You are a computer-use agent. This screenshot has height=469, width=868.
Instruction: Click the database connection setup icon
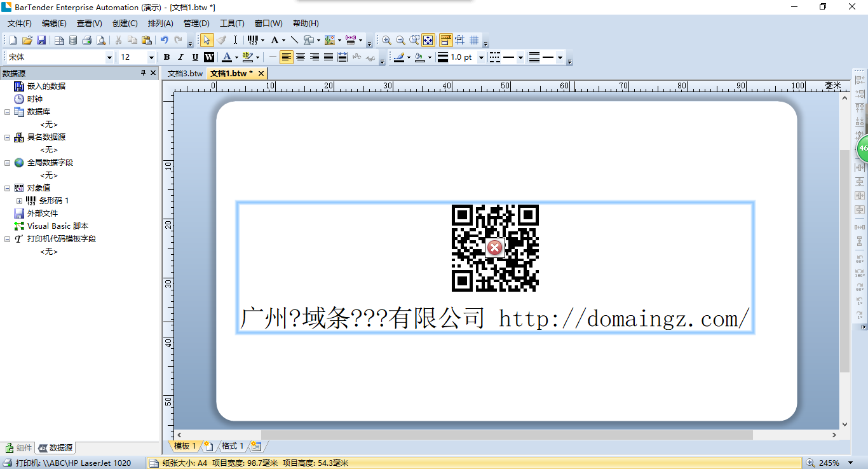[73, 40]
